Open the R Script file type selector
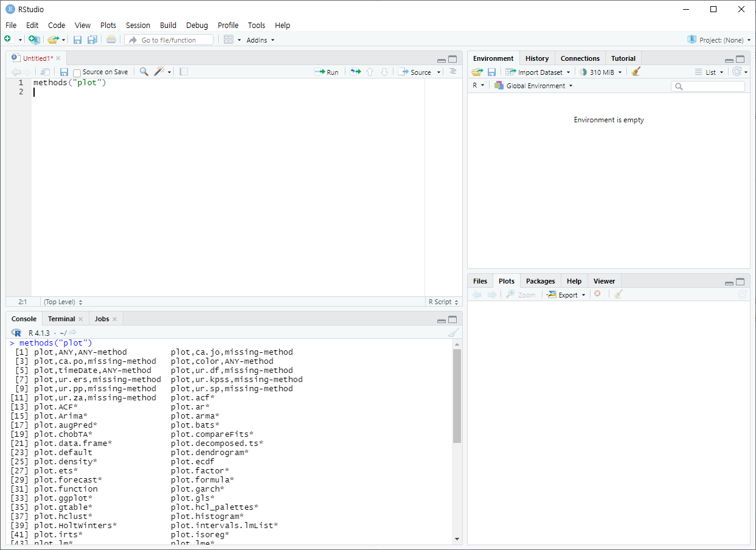 tap(444, 302)
